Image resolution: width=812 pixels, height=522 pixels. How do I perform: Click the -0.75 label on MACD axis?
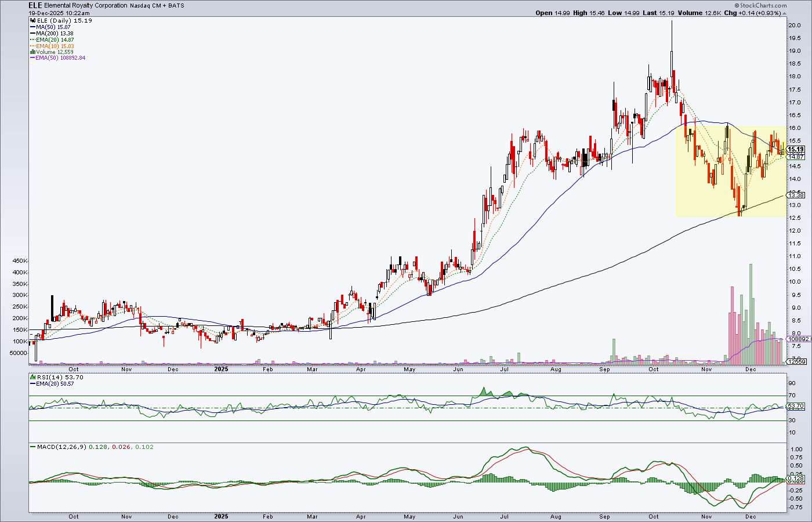[x=795, y=507]
